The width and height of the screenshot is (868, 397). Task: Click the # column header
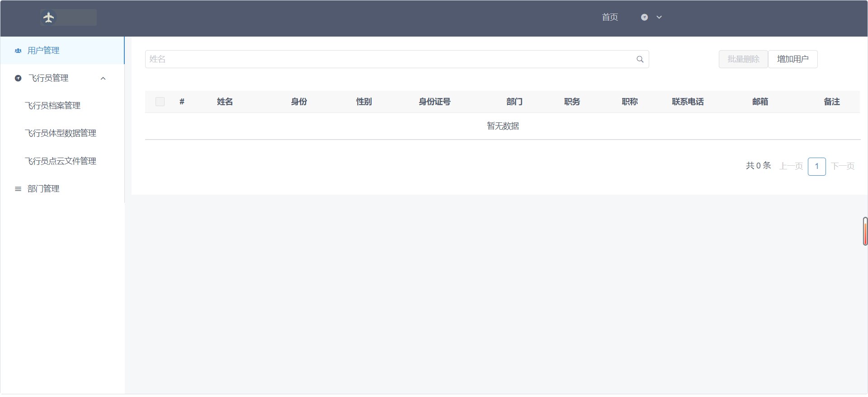tap(182, 102)
